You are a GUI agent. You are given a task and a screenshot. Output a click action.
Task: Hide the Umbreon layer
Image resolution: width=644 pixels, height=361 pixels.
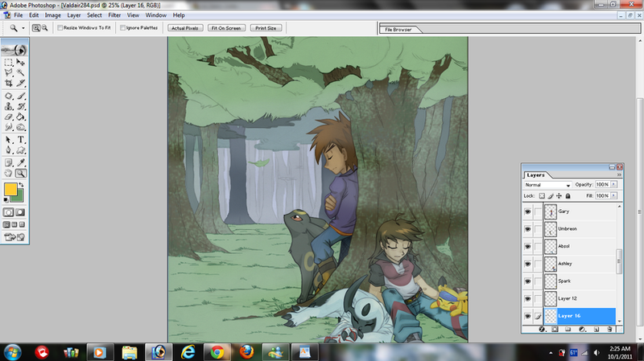527,229
